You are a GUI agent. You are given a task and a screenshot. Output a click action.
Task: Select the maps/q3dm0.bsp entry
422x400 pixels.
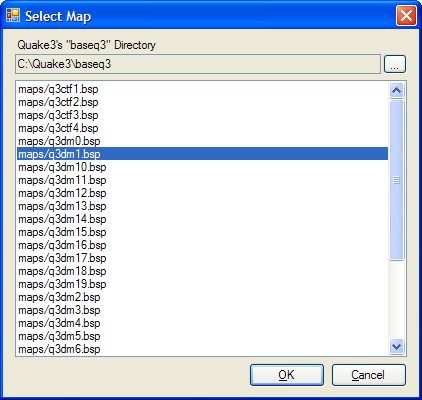tap(202, 141)
